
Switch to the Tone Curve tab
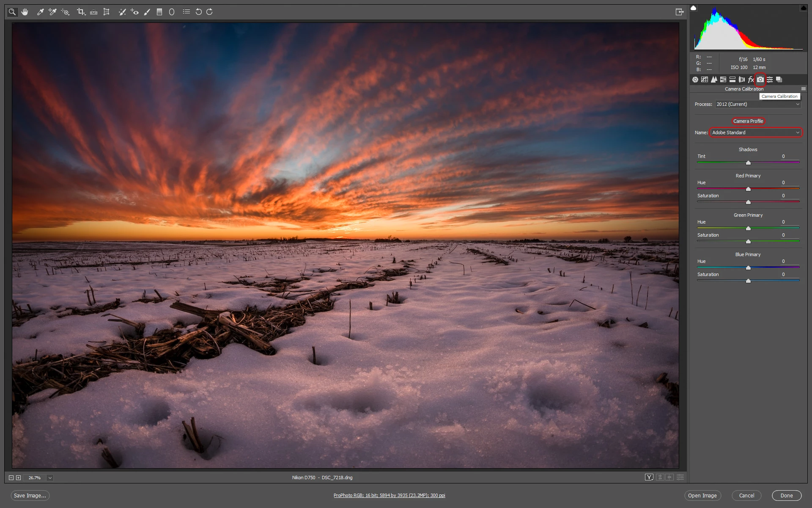[705, 80]
